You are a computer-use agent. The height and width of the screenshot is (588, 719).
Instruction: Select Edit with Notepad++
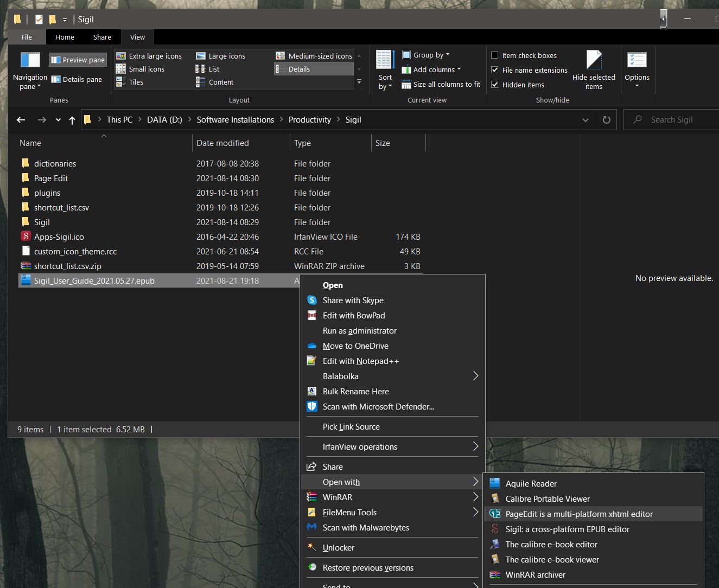point(360,361)
